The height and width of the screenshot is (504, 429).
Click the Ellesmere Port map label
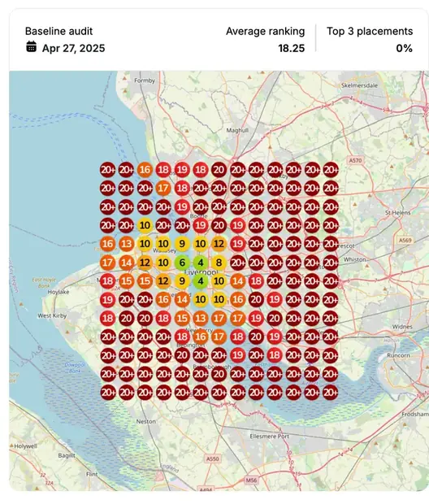269,437
